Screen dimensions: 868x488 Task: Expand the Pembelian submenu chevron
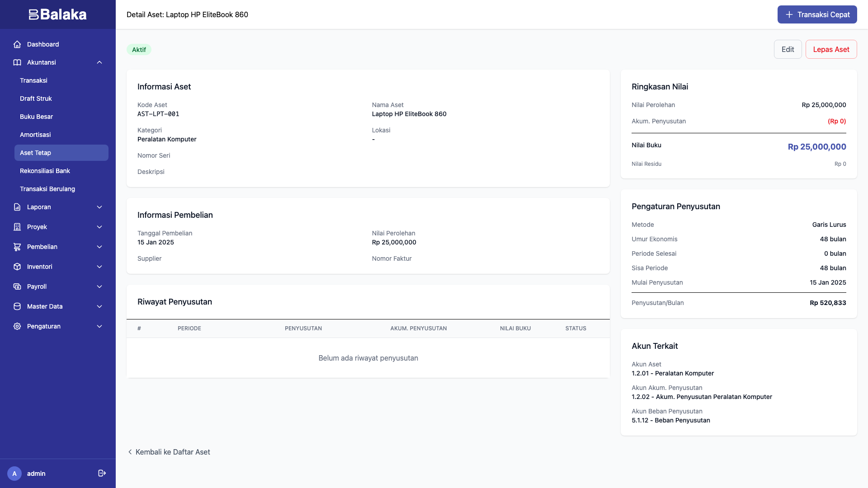(99, 247)
